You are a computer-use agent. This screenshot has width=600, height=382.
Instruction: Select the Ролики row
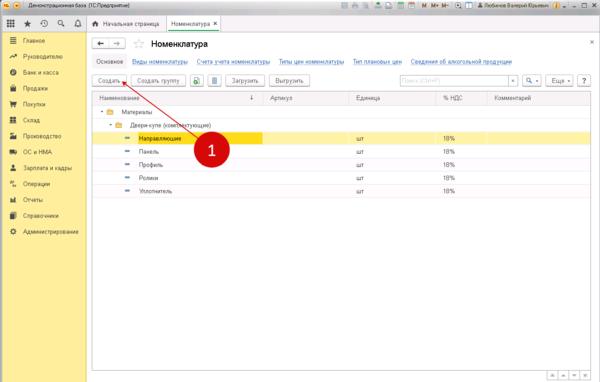pos(341,178)
